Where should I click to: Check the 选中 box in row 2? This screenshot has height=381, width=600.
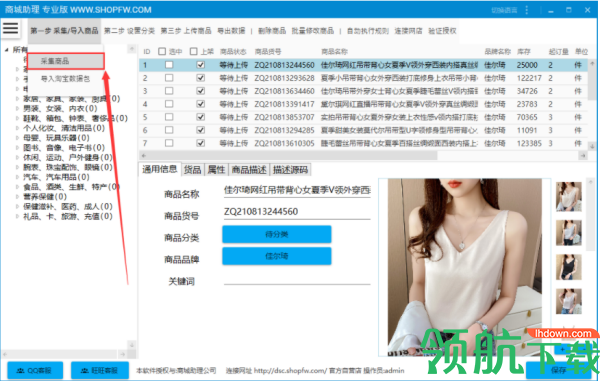[x=169, y=78]
